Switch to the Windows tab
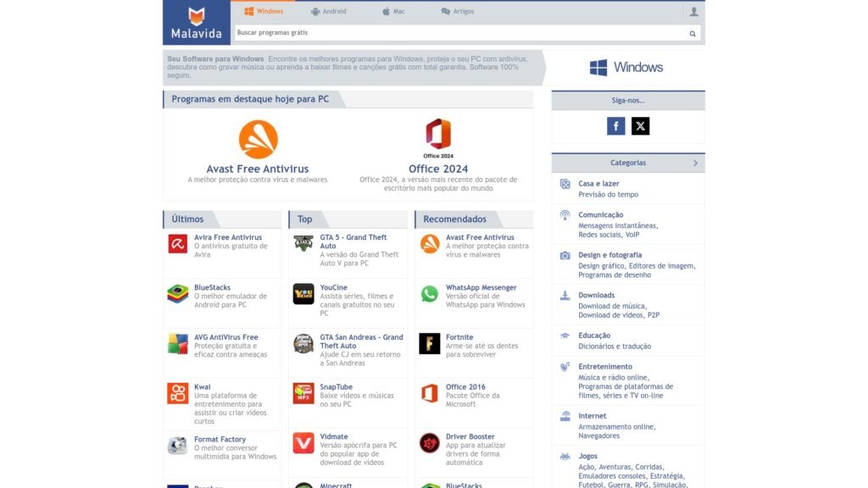 [264, 11]
